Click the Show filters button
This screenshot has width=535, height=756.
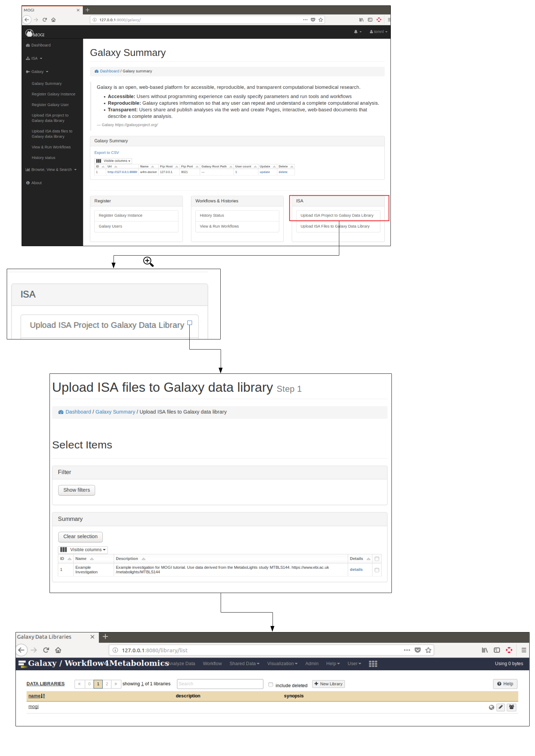[76, 490]
